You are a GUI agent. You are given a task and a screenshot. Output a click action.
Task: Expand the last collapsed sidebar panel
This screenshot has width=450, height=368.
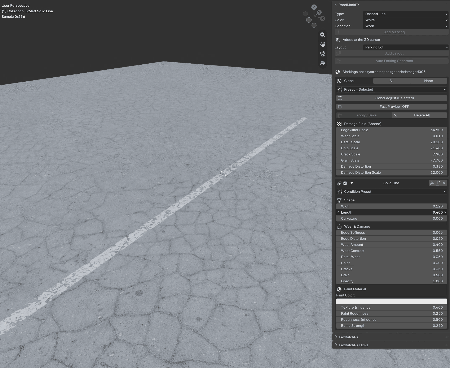tap(391, 345)
